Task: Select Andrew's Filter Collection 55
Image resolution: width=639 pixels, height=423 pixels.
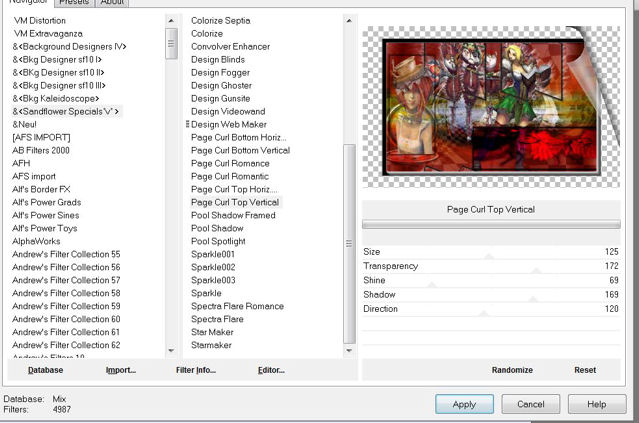Action: pyautogui.click(x=66, y=254)
